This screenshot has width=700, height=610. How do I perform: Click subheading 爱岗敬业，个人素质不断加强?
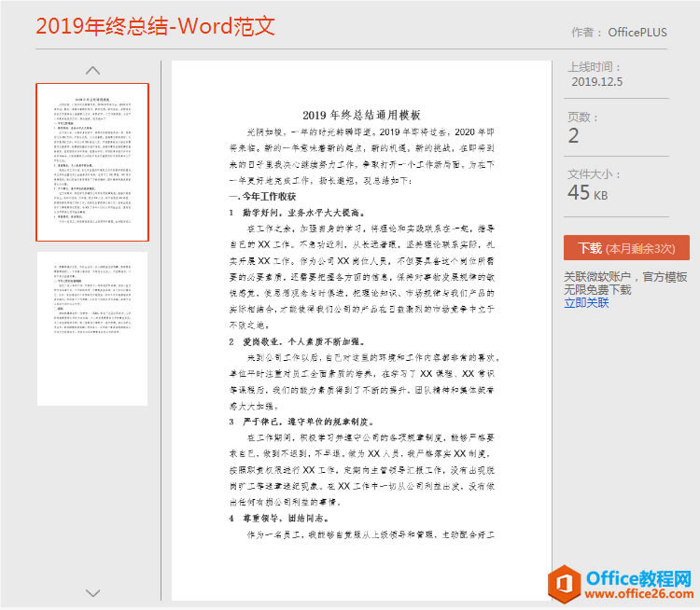click(x=303, y=341)
